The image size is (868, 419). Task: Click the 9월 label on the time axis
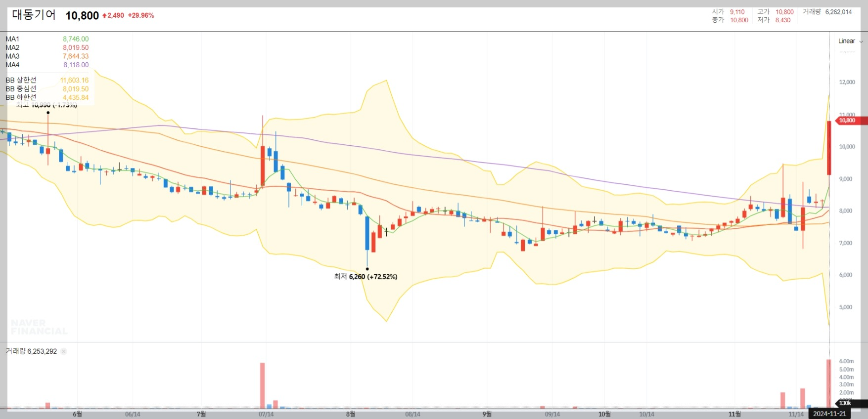coord(487,414)
